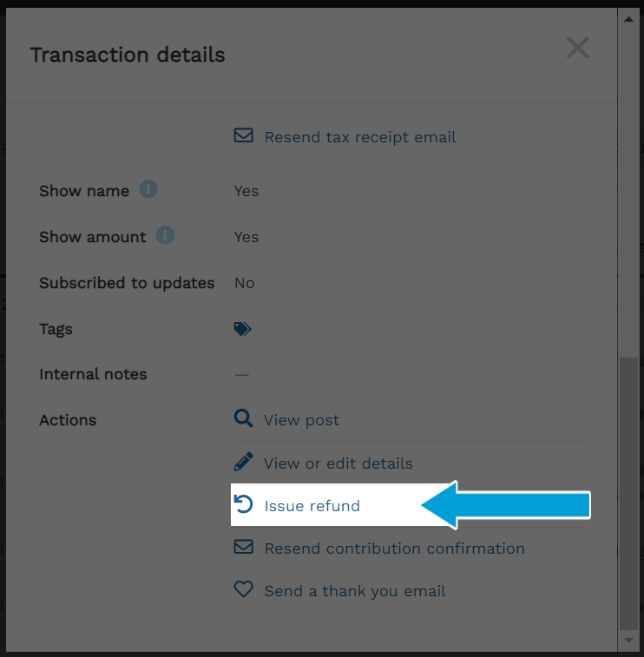Click the envelope icon beside Resend tax receipt
This screenshot has width=644, height=657.
coord(243,135)
